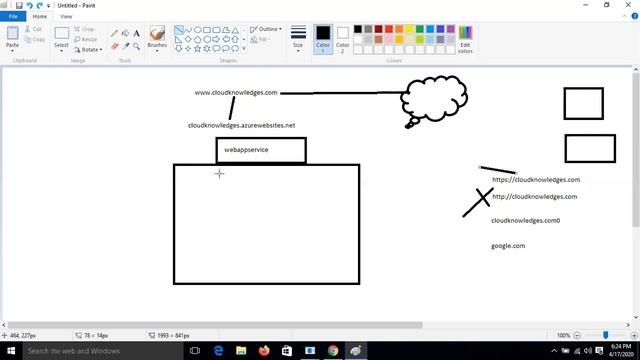This screenshot has height=360, width=640.
Task: Pick the black color swatch
Action: click(x=358, y=29)
